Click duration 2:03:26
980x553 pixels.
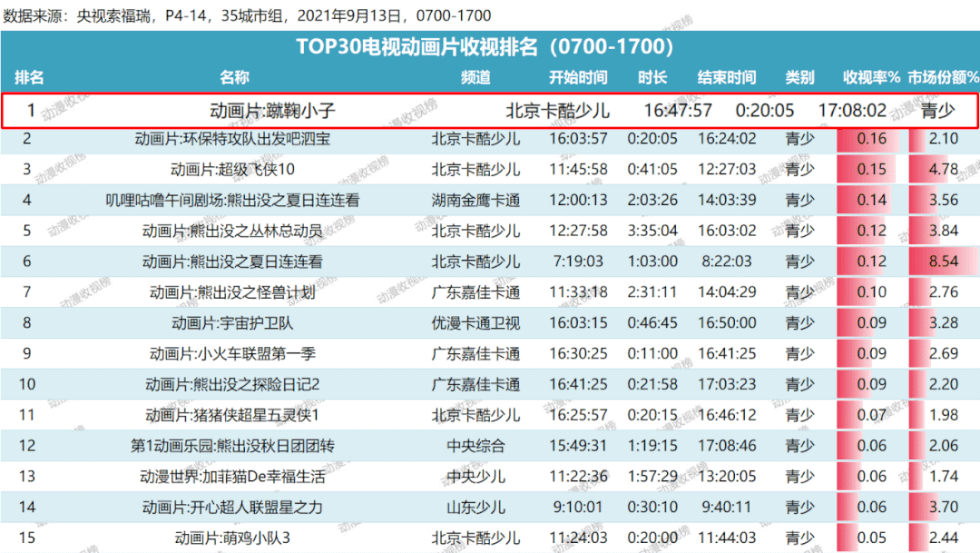point(652,200)
